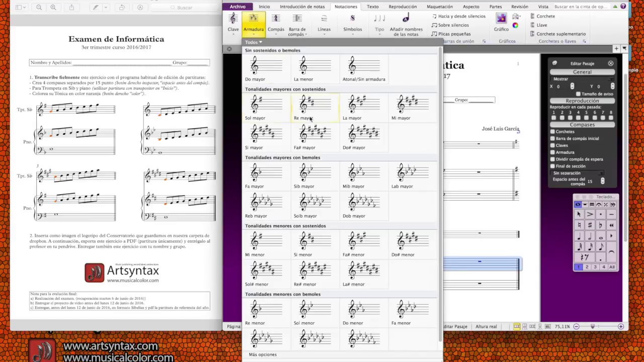Select the Fa menor key signature
The width and height of the screenshot is (644, 362).
point(413,313)
